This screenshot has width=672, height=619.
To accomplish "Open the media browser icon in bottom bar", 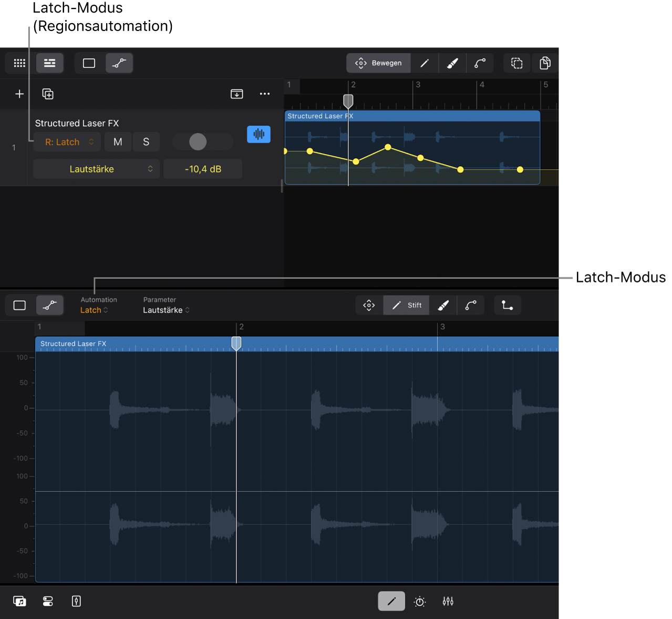I will 20,602.
